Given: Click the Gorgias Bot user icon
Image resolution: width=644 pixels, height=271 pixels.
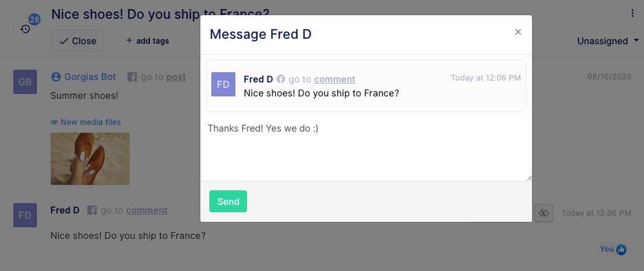Looking at the screenshot, I should (x=56, y=77).
